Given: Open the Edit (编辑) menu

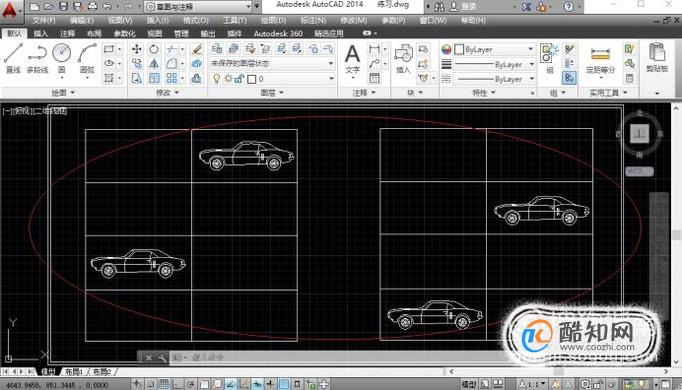Looking at the screenshot, I should [82, 20].
